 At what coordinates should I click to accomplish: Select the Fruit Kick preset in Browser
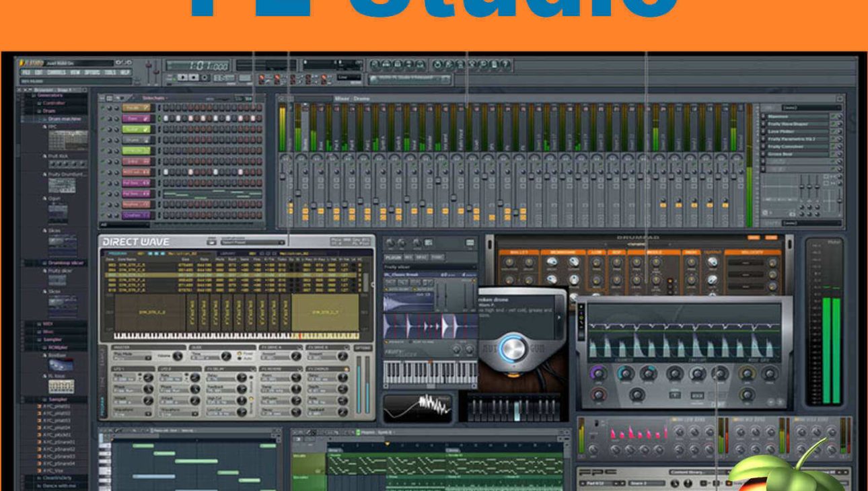click(59, 156)
